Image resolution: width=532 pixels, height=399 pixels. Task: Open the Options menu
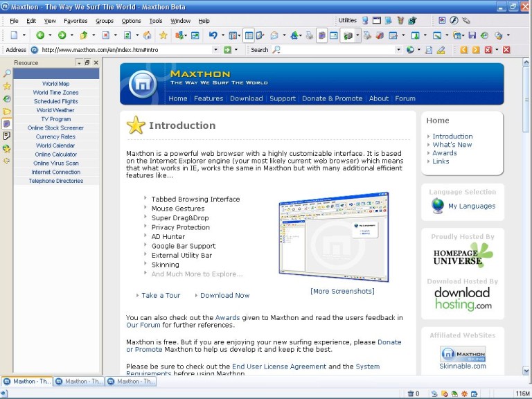[131, 21]
